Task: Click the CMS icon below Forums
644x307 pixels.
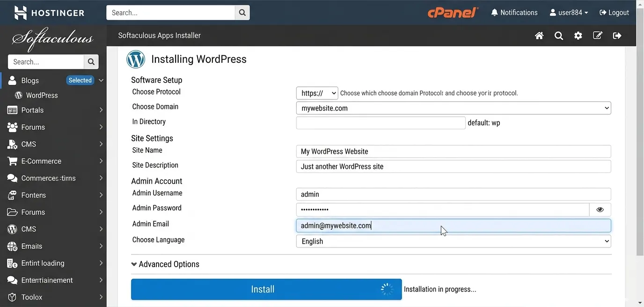Action: pyautogui.click(x=13, y=144)
